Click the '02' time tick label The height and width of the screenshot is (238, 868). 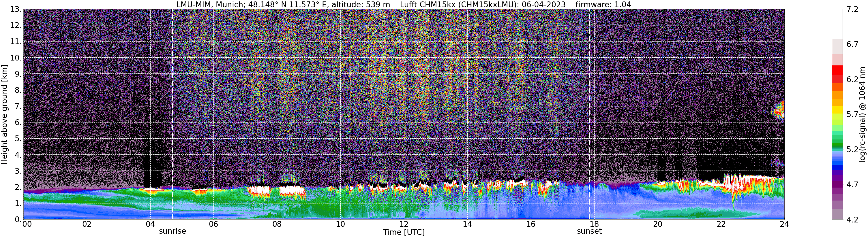(87, 224)
